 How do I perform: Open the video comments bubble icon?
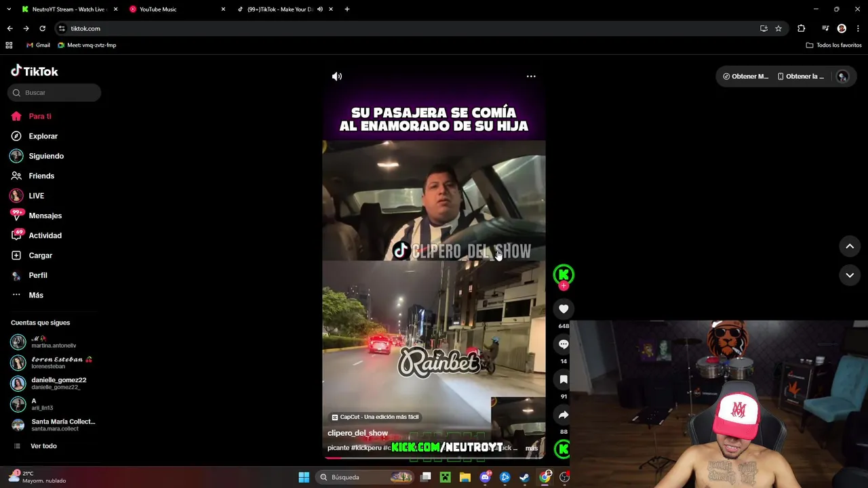(x=564, y=344)
